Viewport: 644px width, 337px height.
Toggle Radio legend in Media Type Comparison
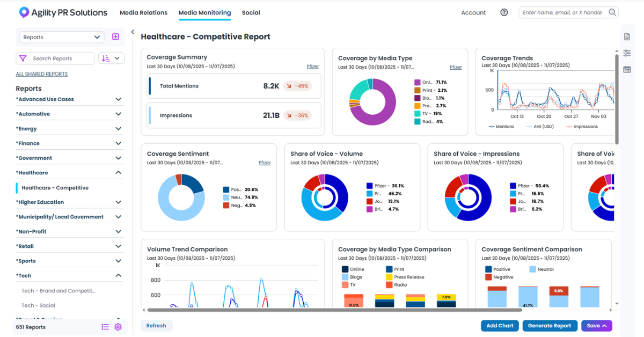click(396, 285)
